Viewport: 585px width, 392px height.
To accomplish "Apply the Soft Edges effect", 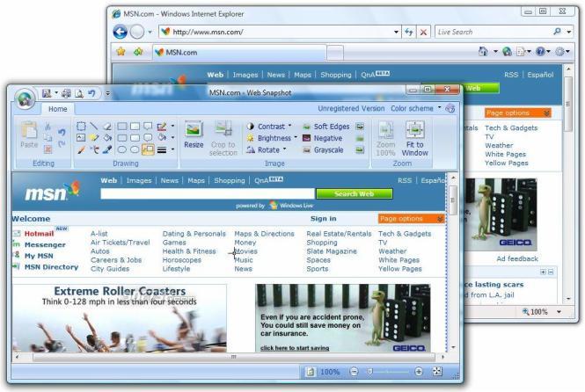I will [x=326, y=127].
